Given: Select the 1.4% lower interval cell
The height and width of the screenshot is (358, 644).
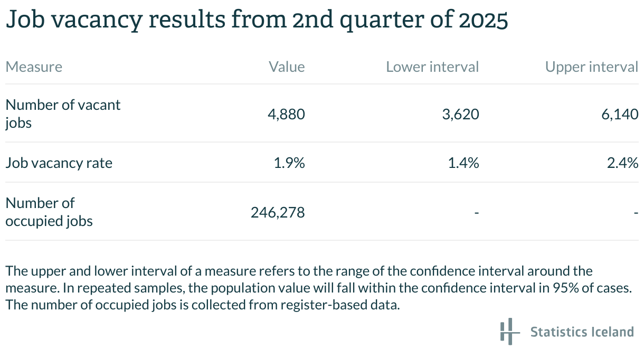Looking at the screenshot, I should pyautogui.click(x=463, y=163).
